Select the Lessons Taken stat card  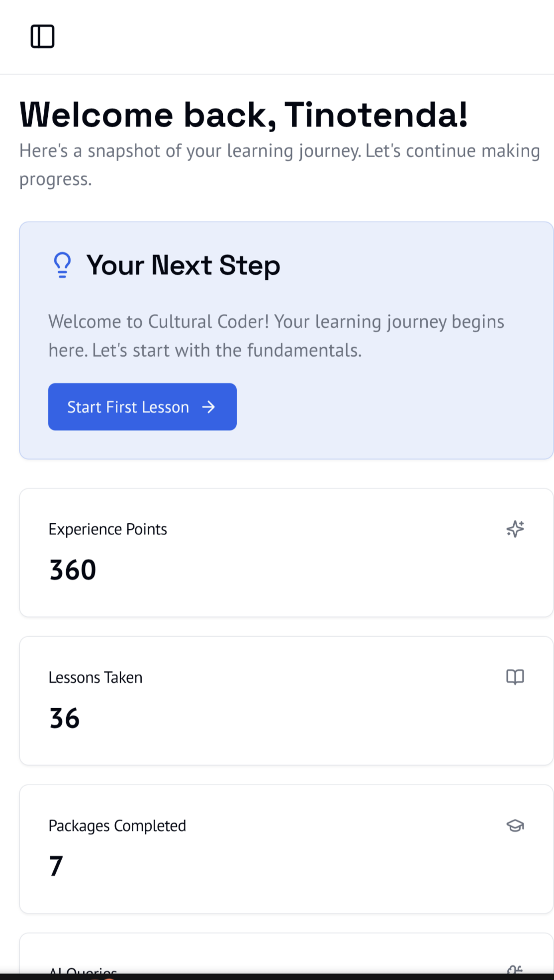[286, 701]
